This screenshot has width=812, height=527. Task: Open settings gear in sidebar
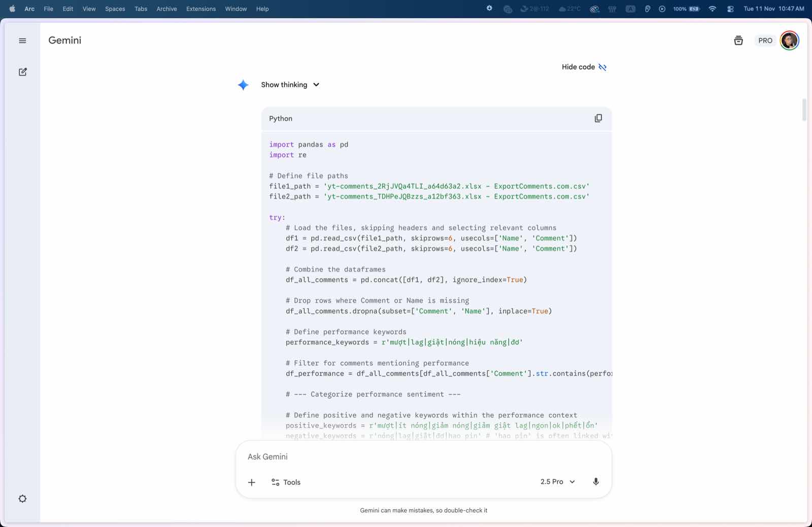point(22,499)
